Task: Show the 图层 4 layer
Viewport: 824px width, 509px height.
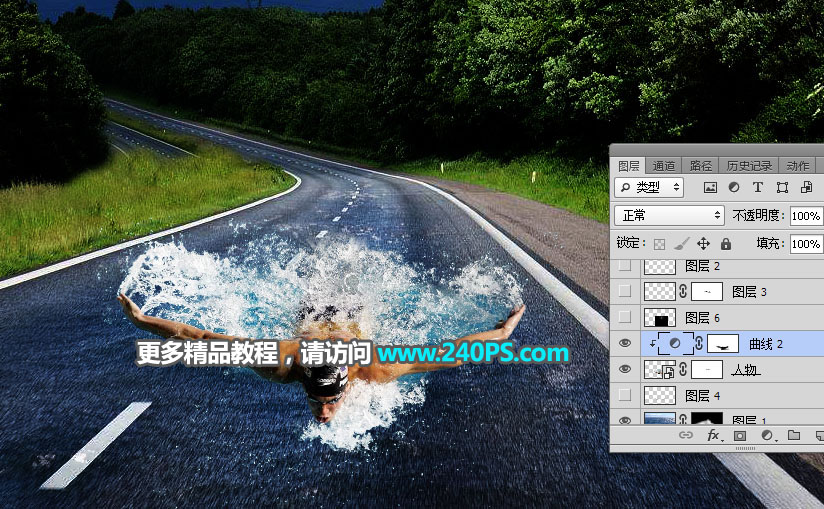Action: tap(625, 396)
